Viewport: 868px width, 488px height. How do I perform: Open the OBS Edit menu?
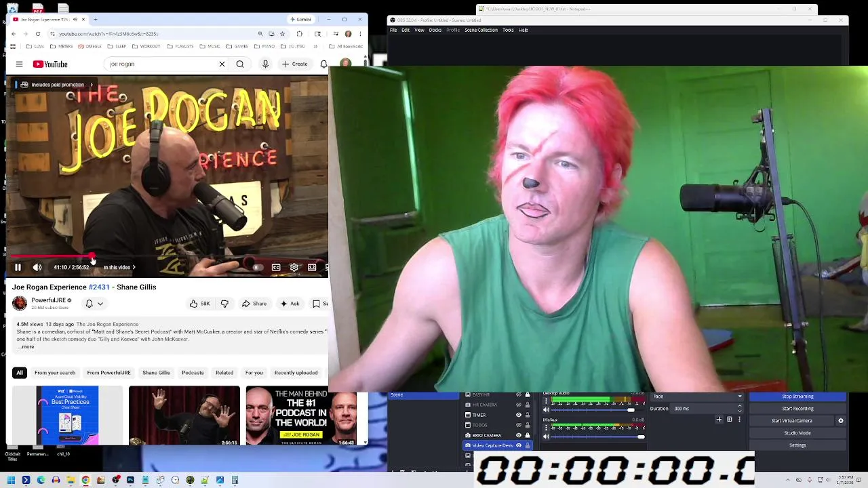406,30
